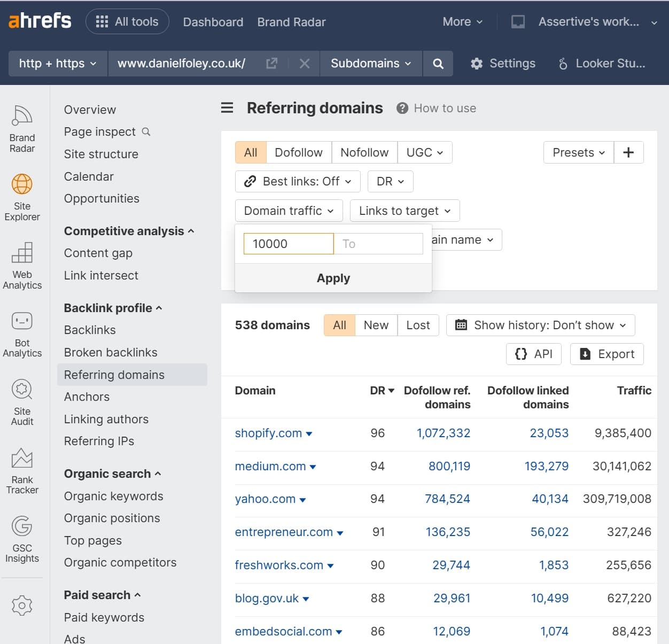Open the DR filter dropdown

390,181
